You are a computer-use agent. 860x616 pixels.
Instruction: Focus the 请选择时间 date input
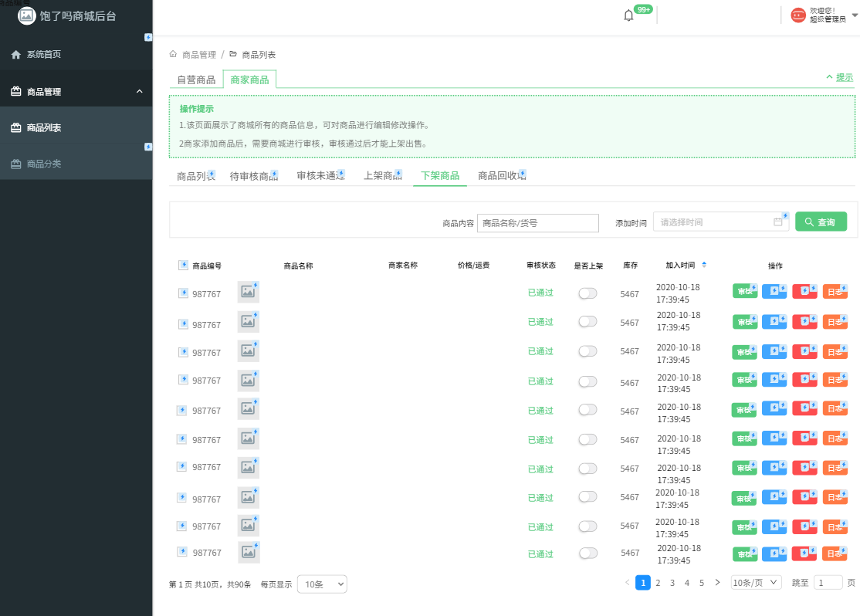coord(721,222)
